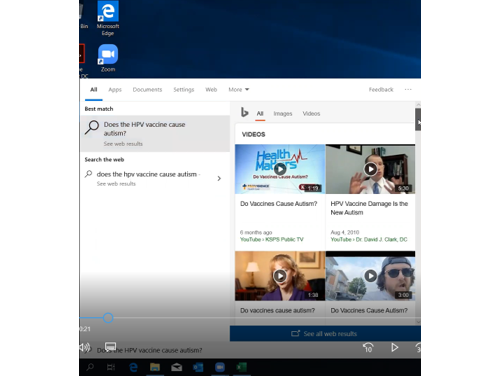Switch to the Apps search tab
Image resolution: width=500 pixels, height=377 pixels.
(x=115, y=90)
